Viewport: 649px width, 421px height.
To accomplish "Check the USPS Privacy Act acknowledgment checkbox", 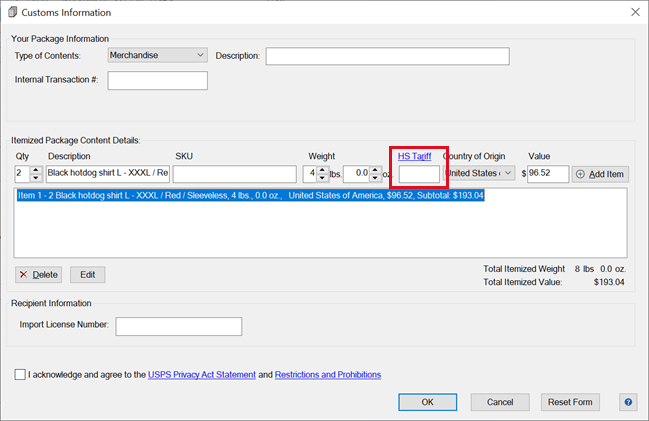I will (x=21, y=375).
